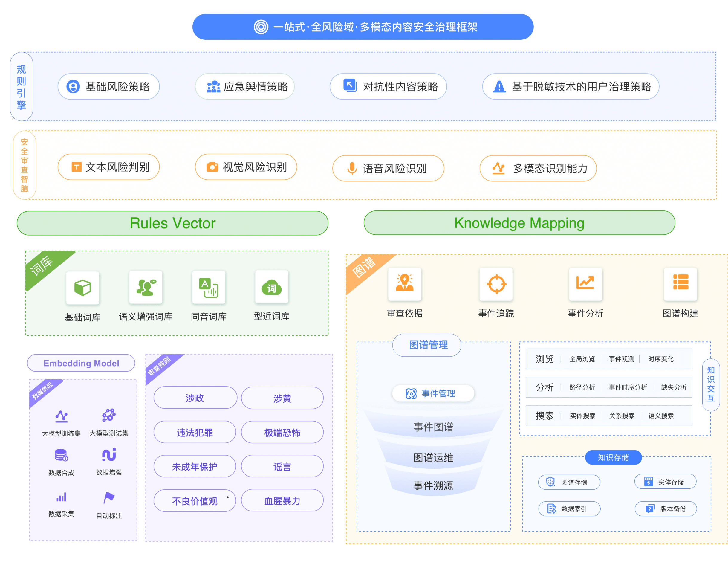Select the 同音词库 icon

[209, 287]
